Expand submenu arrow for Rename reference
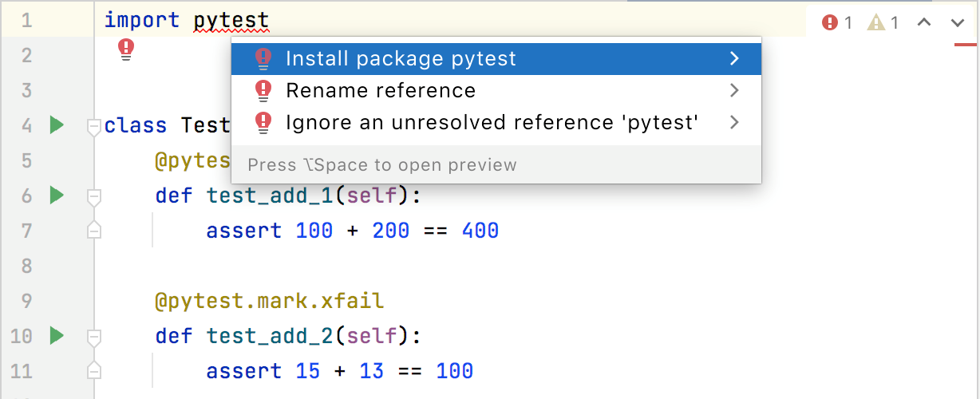This screenshot has height=399, width=980. (x=734, y=91)
